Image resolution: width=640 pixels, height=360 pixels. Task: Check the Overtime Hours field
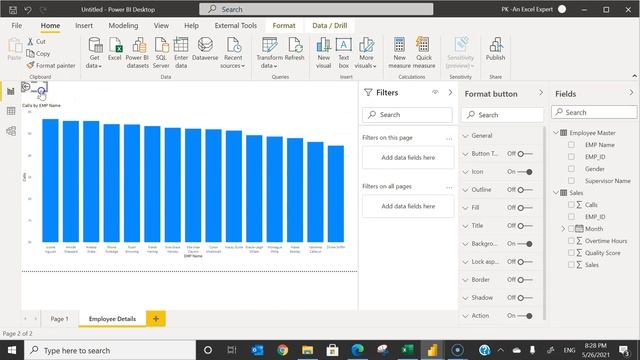pyautogui.click(x=571, y=241)
